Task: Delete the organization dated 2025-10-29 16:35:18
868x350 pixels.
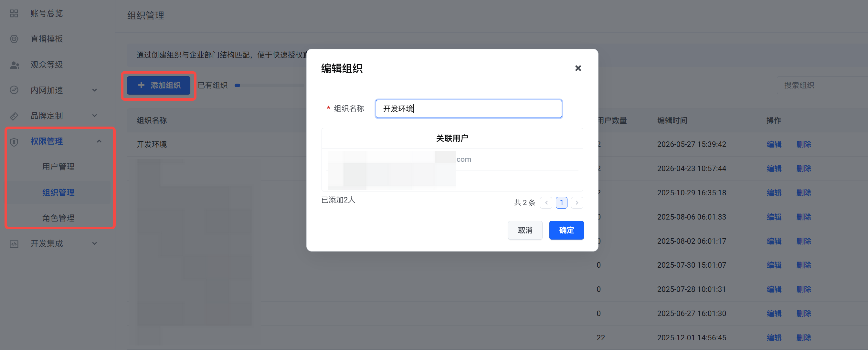Action: tap(804, 193)
